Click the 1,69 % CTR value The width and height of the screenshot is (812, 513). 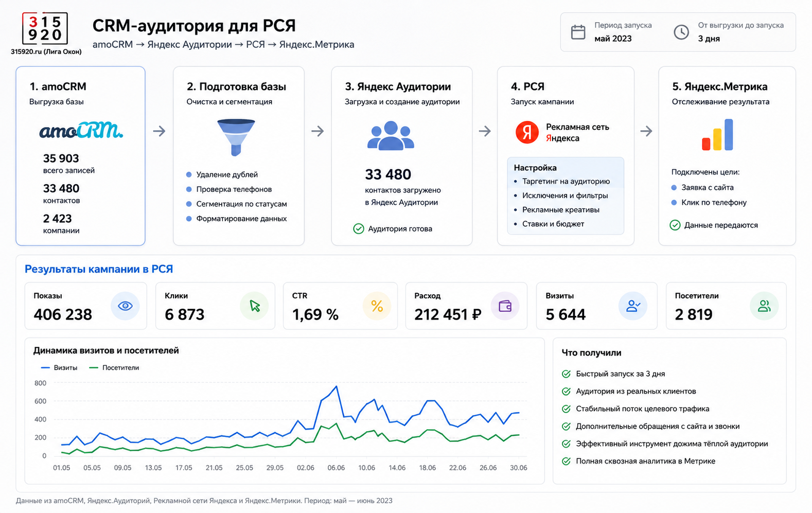point(315,314)
